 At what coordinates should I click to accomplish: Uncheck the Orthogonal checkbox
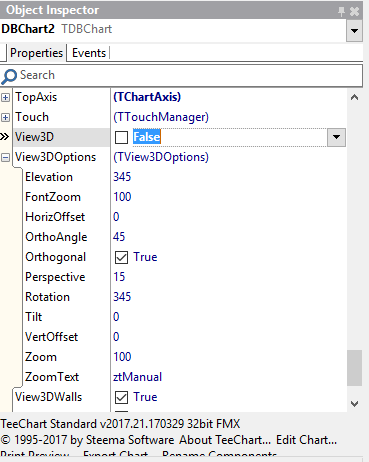(121, 257)
